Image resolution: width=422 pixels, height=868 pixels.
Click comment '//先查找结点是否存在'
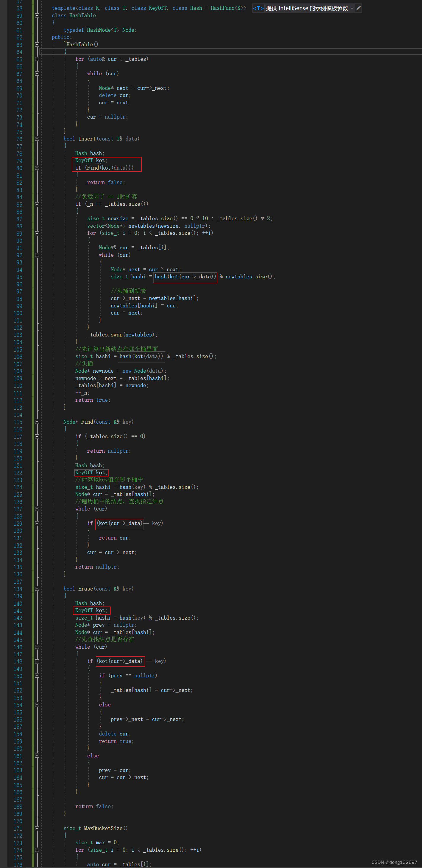click(x=105, y=639)
